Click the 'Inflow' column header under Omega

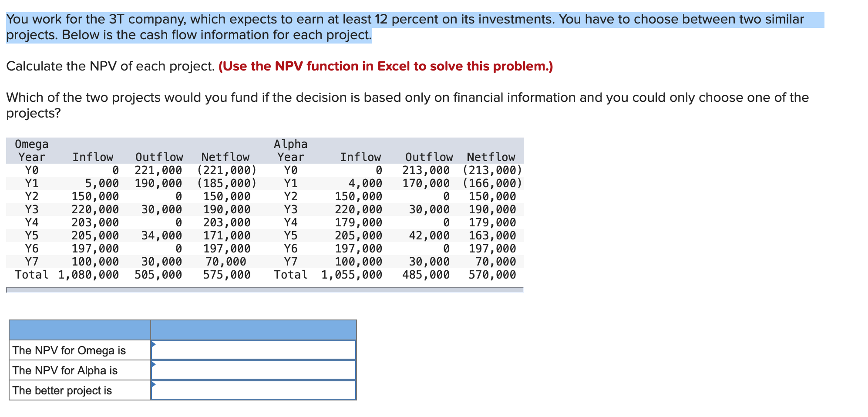click(93, 157)
